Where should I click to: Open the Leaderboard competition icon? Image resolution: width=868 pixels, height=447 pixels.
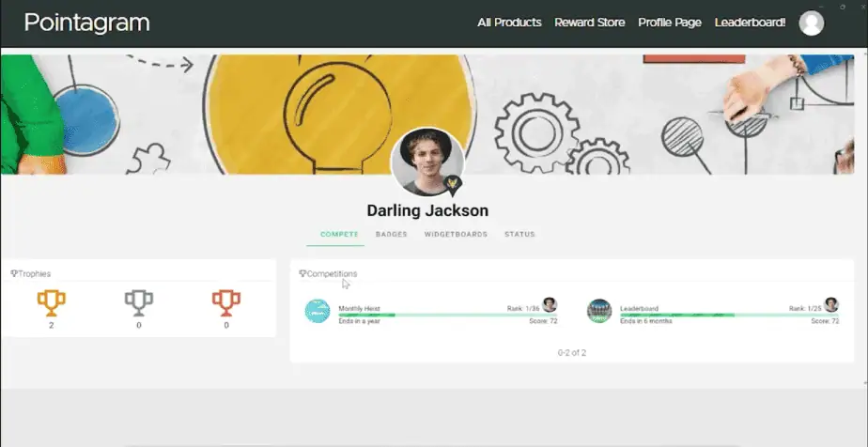(x=599, y=312)
